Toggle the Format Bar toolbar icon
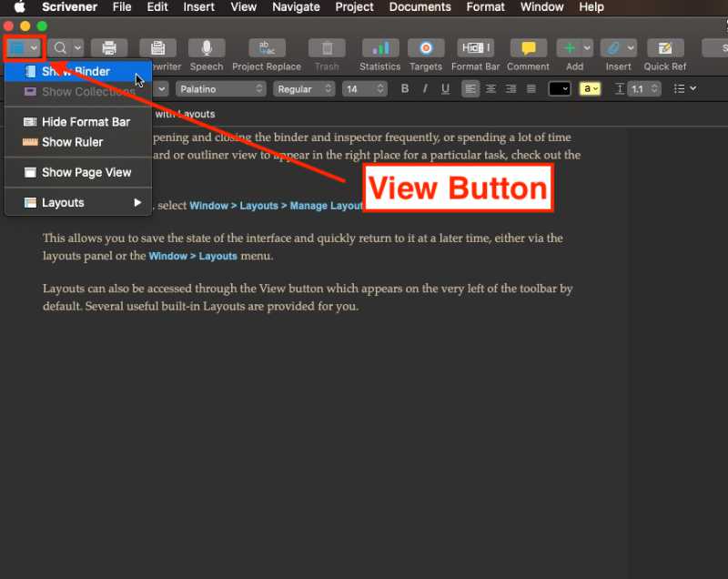728x579 pixels. pos(475,48)
